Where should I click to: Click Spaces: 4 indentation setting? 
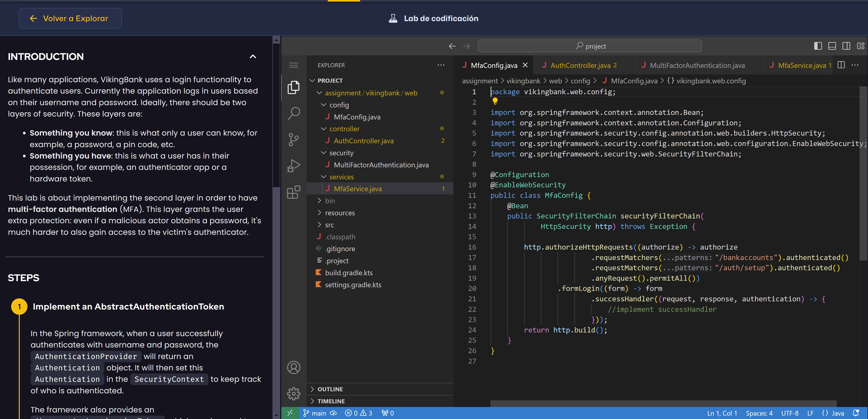click(x=759, y=413)
